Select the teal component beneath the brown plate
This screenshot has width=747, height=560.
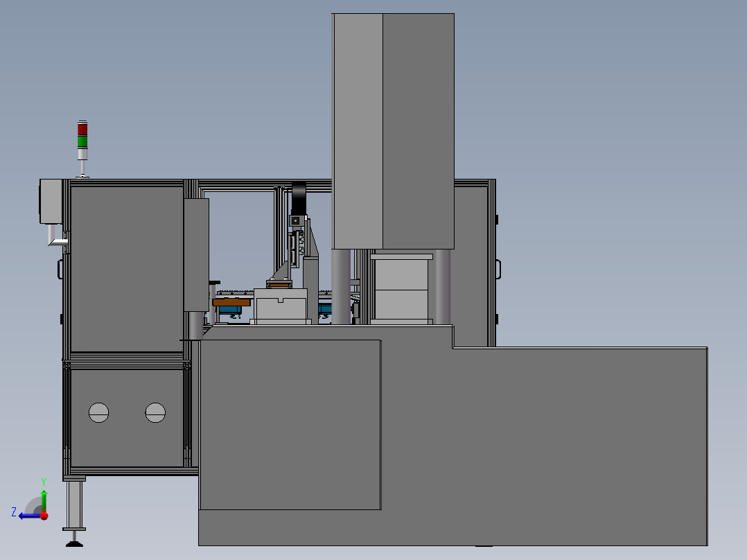pyautogui.click(x=230, y=310)
